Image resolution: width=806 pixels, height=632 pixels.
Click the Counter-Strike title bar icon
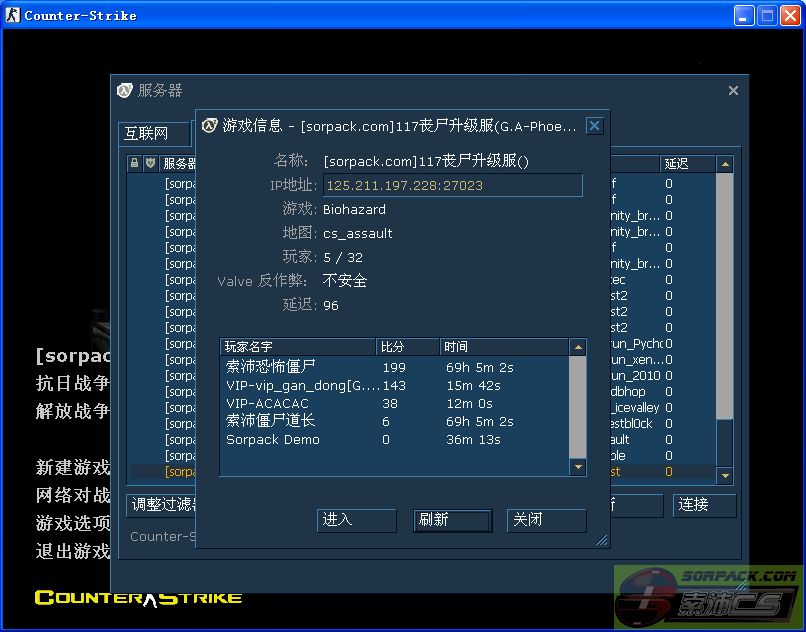point(12,15)
